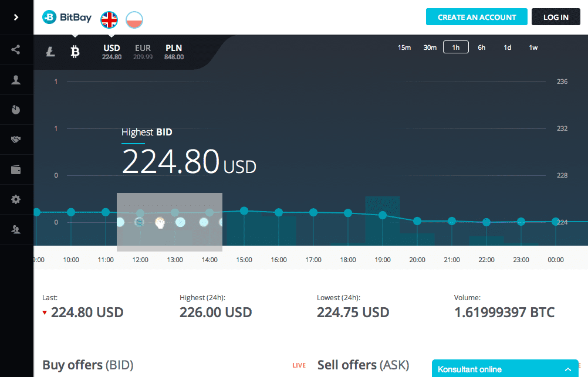Image resolution: width=588 pixels, height=377 pixels.
Task: Select the Bitcoin currency icon
Action: (x=75, y=52)
